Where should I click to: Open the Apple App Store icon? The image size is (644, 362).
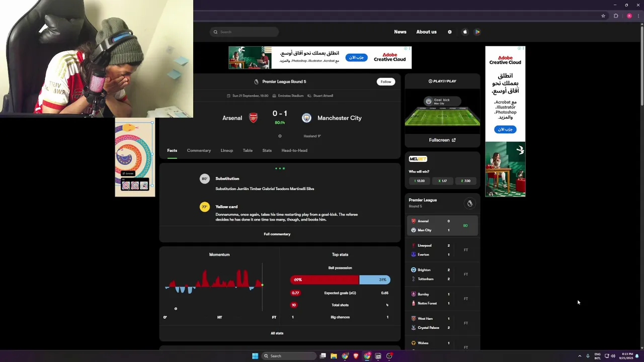[465, 32]
